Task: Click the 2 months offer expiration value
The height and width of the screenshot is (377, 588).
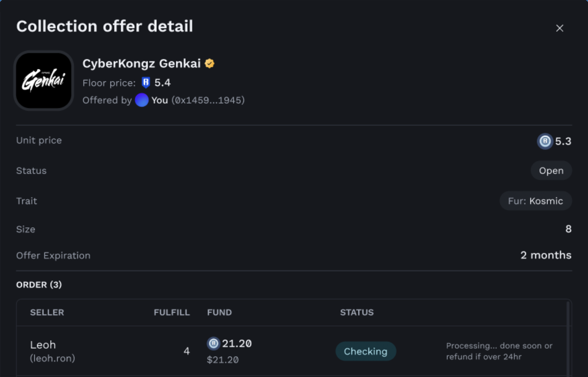Action: pyautogui.click(x=545, y=255)
